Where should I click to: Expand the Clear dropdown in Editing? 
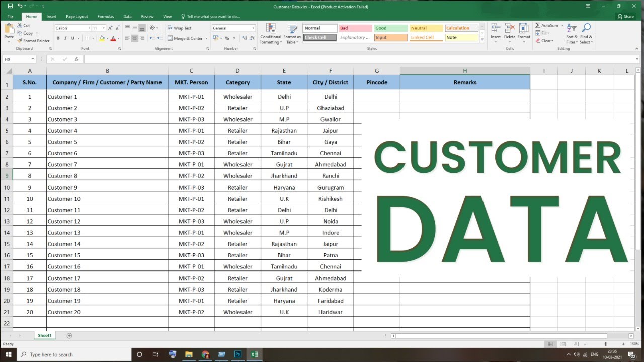pos(552,41)
